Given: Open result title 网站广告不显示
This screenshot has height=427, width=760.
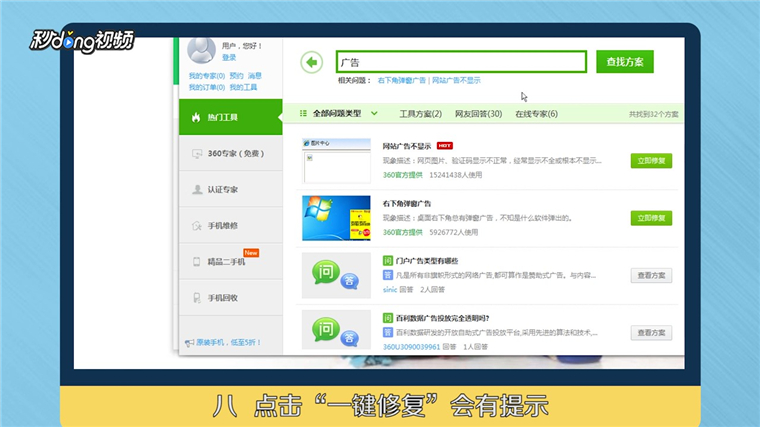Looking at the screenshot, I should (x=407, y=146).
